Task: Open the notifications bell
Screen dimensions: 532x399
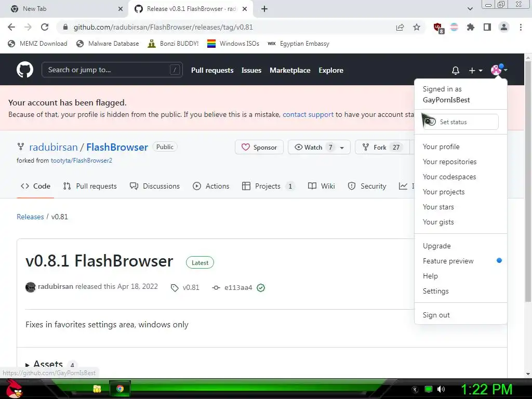Action: point(455,70)
